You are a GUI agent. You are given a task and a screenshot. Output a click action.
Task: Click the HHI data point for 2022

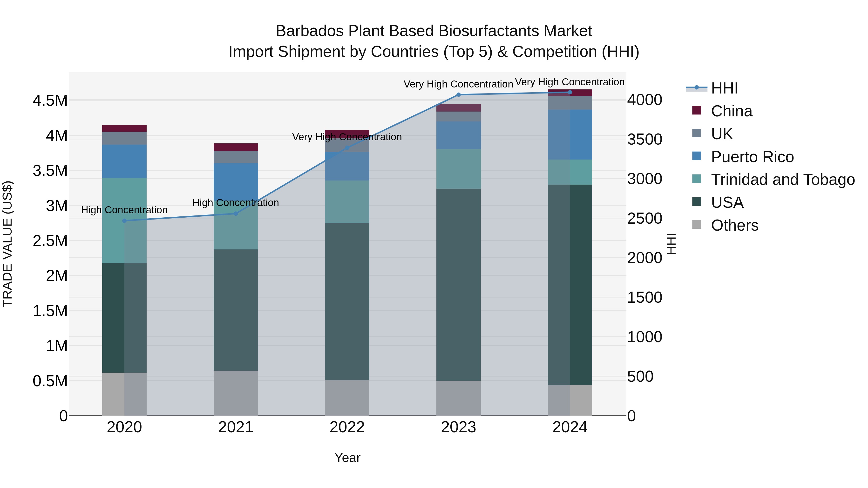(347, 148)
